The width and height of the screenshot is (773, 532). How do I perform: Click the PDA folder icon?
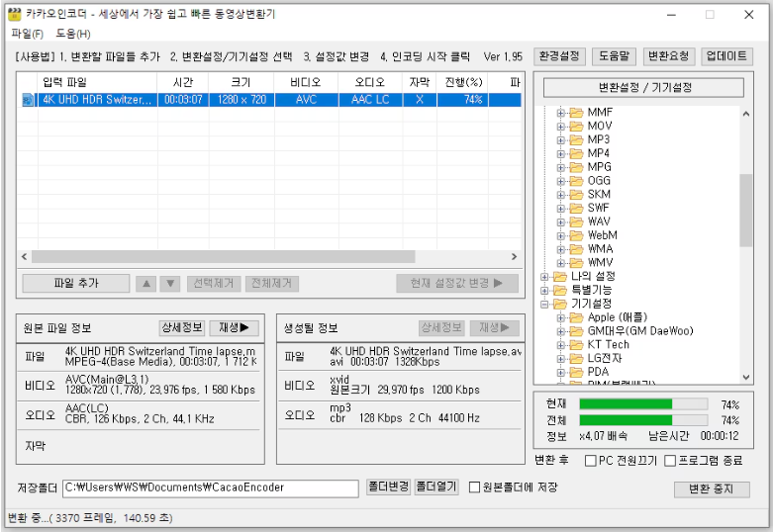coord(576,373)
